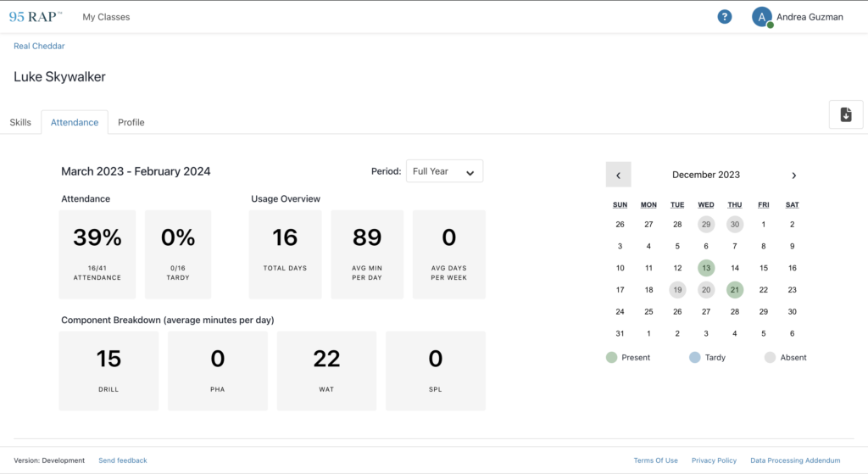Click the SUN column header
The width and height of the screenshot is (868, 474).
620,205
